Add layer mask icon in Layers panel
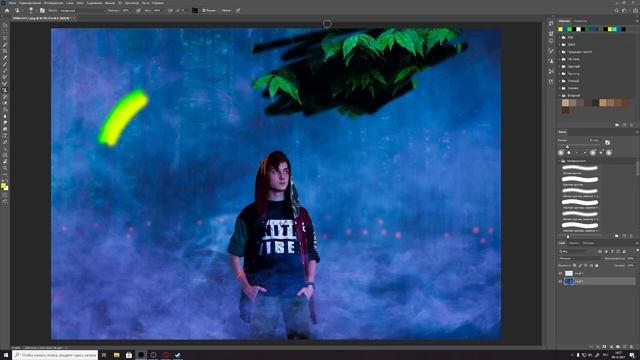 click(x=604, y=347)
